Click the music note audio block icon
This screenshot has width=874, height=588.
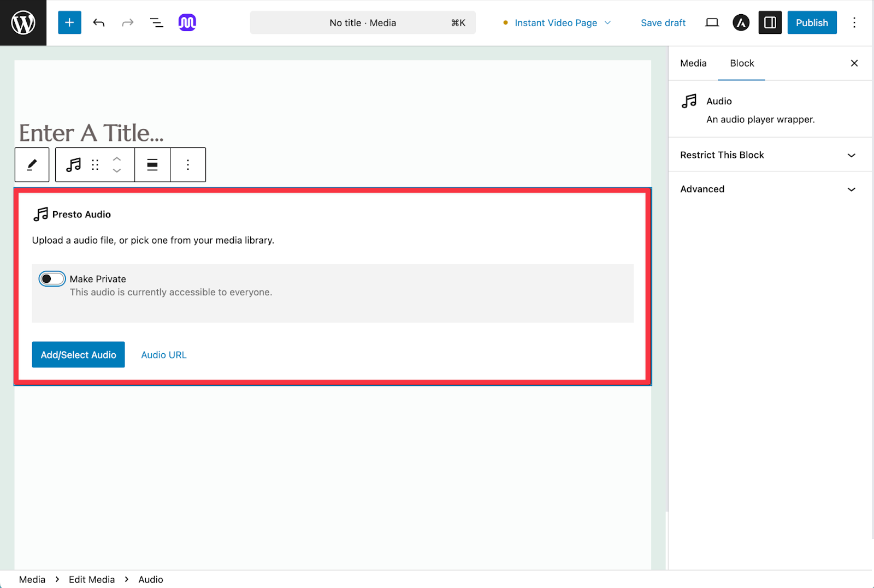(x=73, y=164)
